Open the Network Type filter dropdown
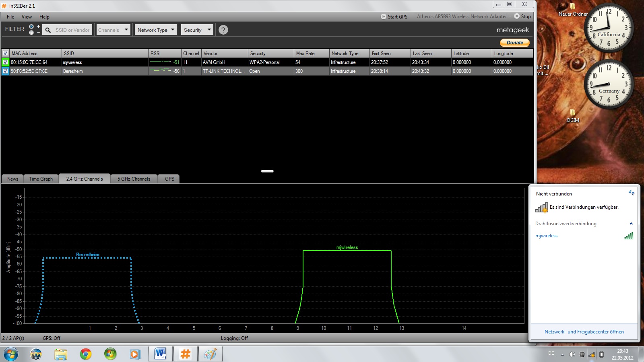Image resolution: width=644 pixels, height=362 pixels. (156, 30)
